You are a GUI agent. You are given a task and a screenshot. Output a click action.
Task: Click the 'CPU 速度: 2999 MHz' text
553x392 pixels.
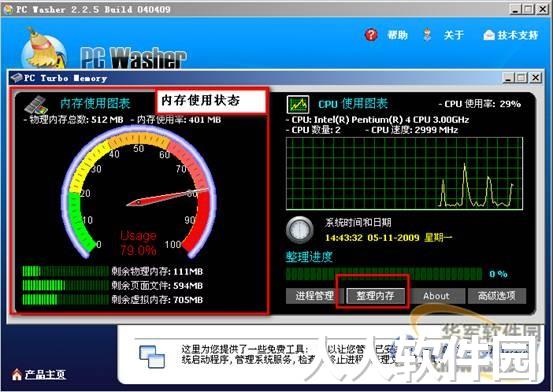pos(412,130)
